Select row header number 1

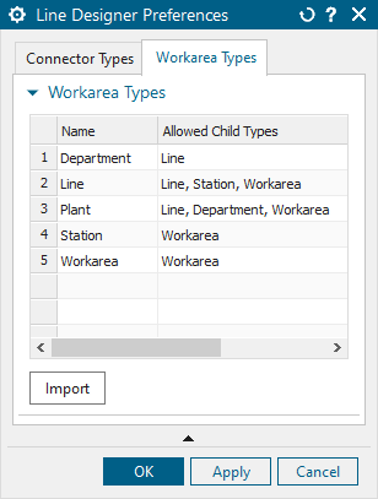click(x=44, y=157)
